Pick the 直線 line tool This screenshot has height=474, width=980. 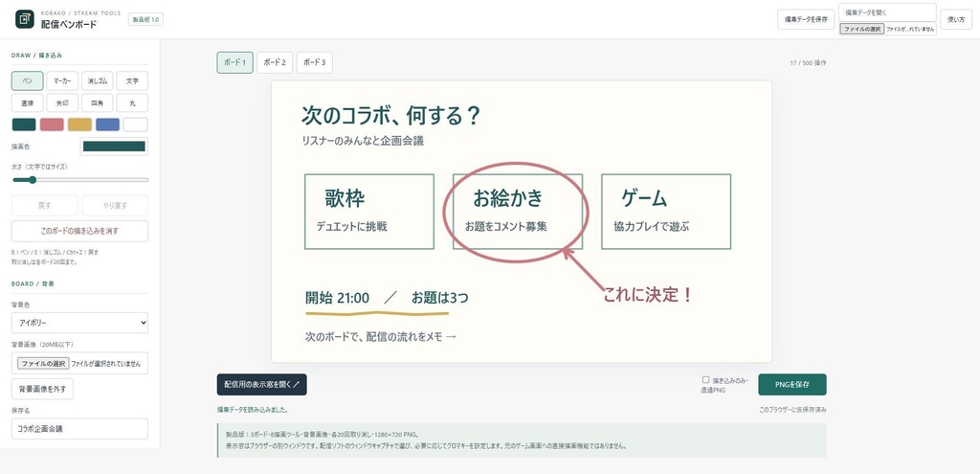(x=28, y=102)
